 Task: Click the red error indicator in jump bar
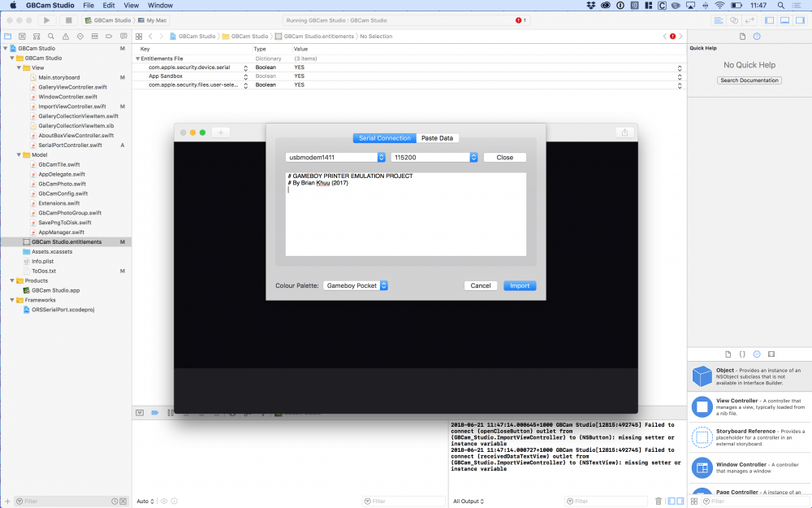pyautogui.click(x=672, y=37)
